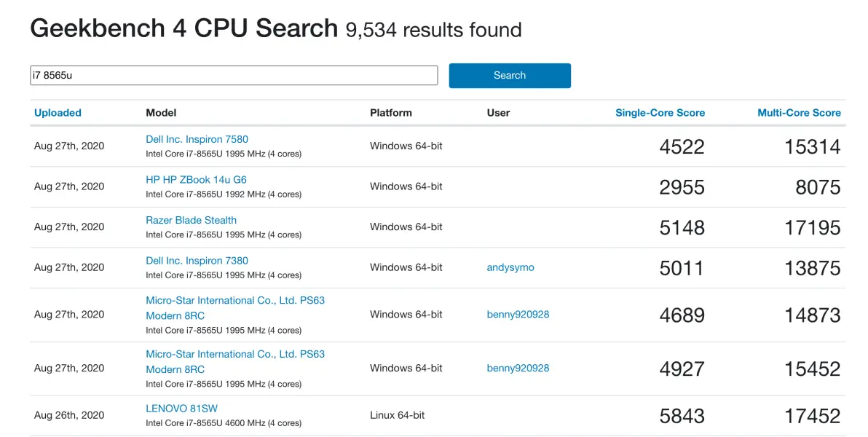Sort by Uploaded column header

[x=58, y=112]
